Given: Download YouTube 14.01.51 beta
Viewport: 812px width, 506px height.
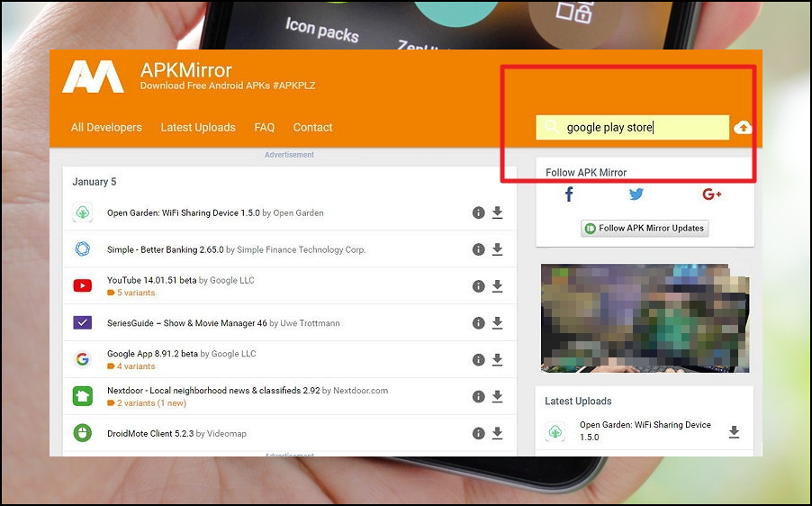Looking at the screenshot, I should click(x=497, y=286).
